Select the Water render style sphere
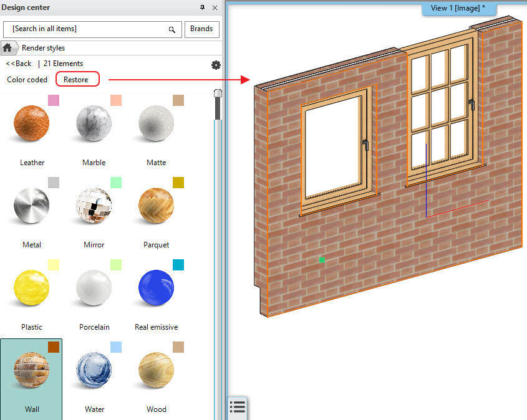 (x=94, y=370)
